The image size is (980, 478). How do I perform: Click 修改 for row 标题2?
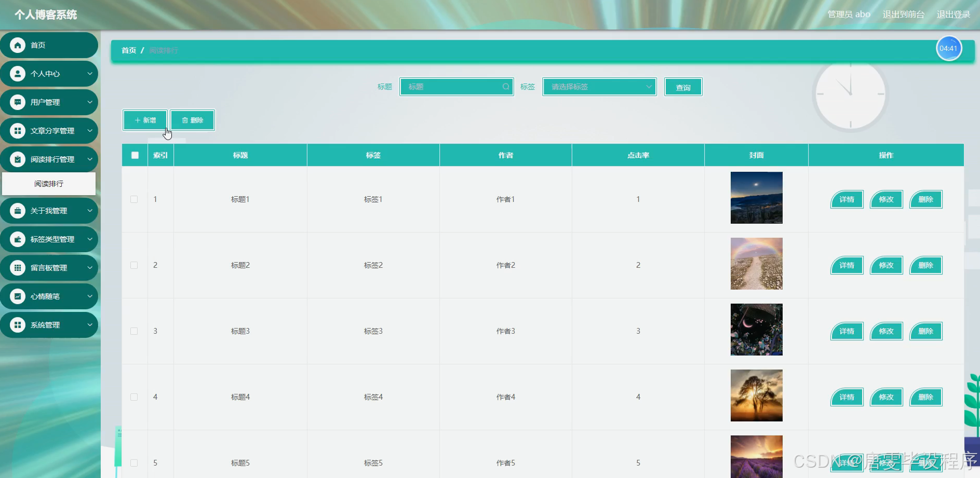886,265
